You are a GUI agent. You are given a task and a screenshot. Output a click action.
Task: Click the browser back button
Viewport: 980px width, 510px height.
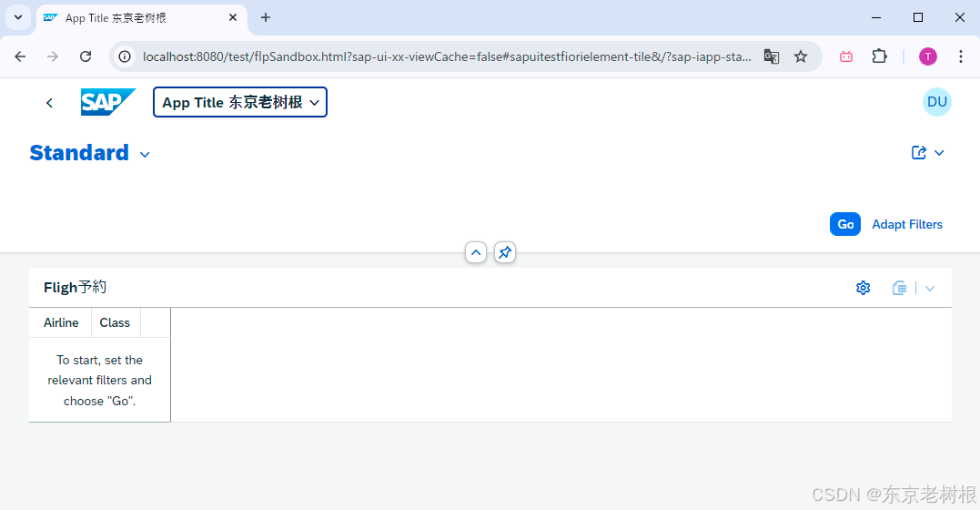point(20,56)
